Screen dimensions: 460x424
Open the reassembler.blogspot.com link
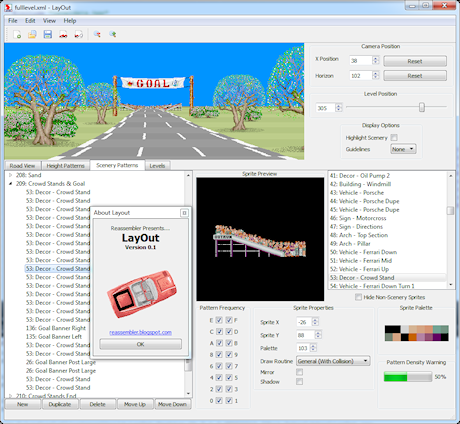(140, 332)
